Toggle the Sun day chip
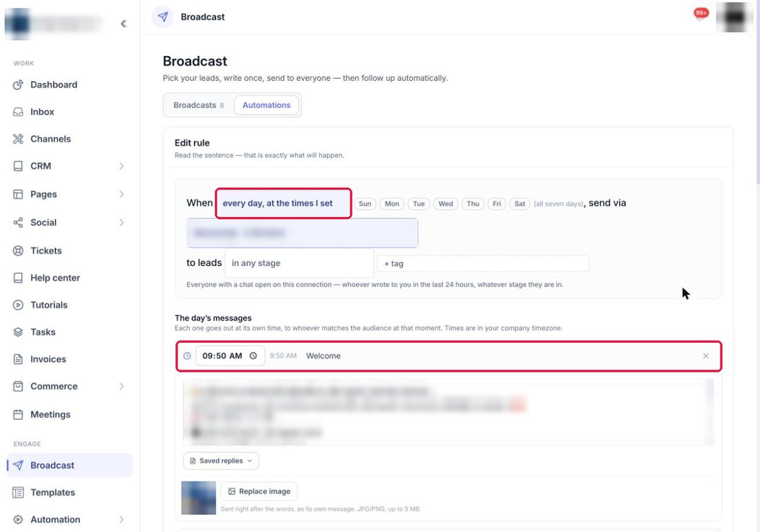Image resolution: width=760 pixels, height=532 pixels. click(x=365, y=204)
